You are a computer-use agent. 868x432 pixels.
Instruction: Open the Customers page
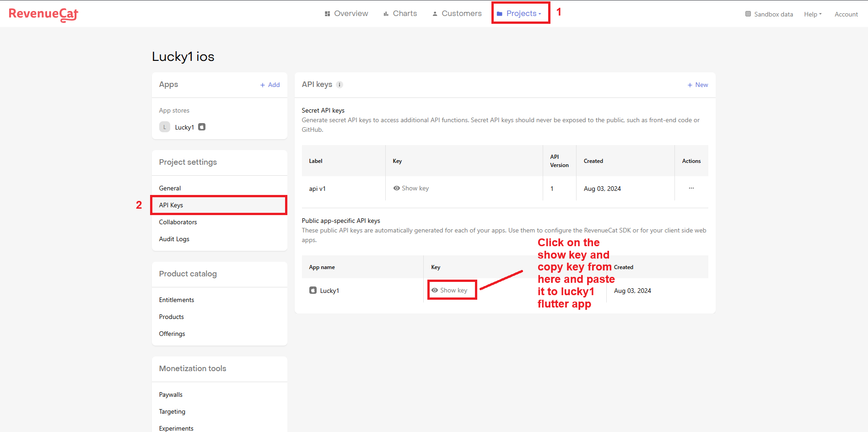(457, 13)
